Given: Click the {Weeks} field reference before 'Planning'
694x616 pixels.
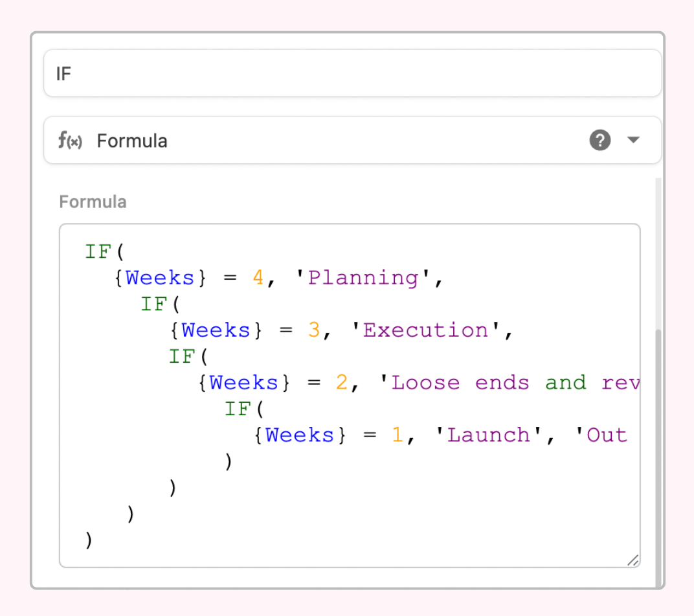Looking at the screenshot, I should click(160, 278).
